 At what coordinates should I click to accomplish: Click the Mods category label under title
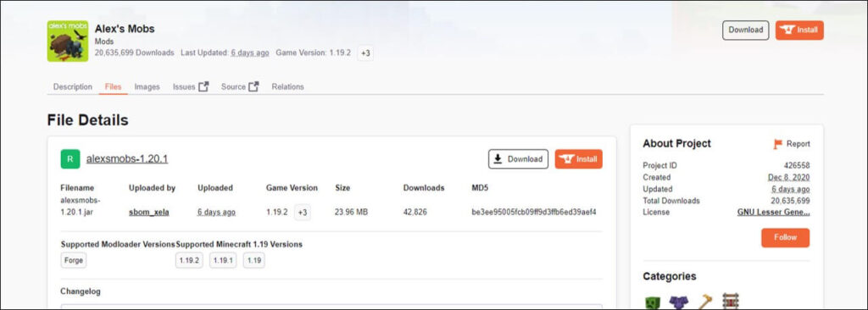104,42
